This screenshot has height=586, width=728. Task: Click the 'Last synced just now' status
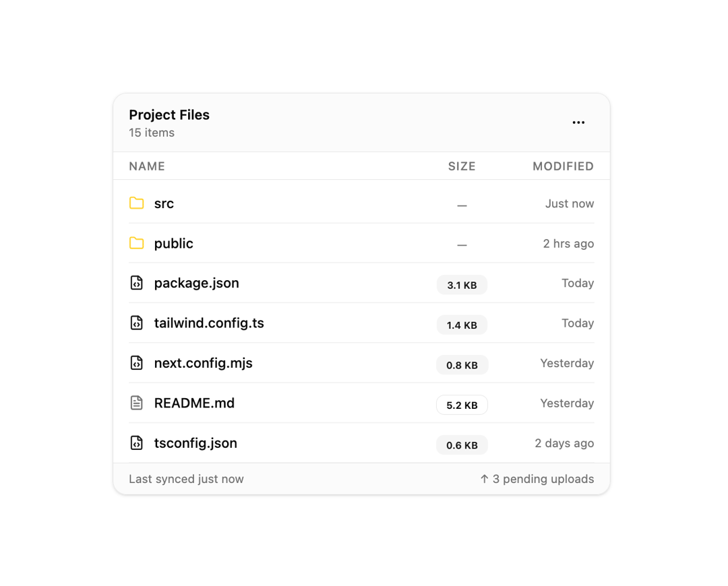coord(186,479)
